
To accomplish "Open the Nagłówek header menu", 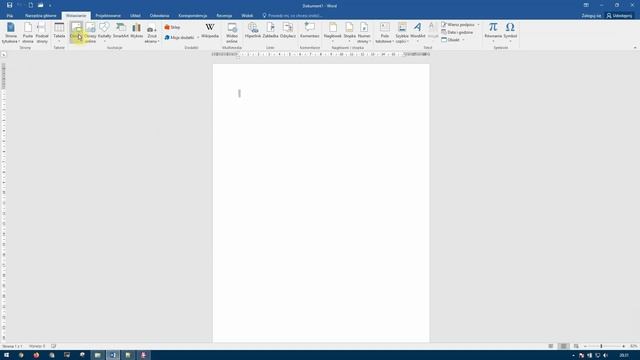I will click(333, 32).
